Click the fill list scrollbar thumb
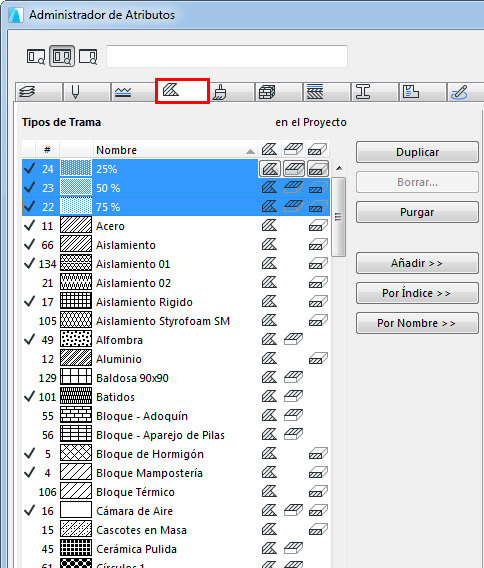484x568 pixels. pos(339,217)
